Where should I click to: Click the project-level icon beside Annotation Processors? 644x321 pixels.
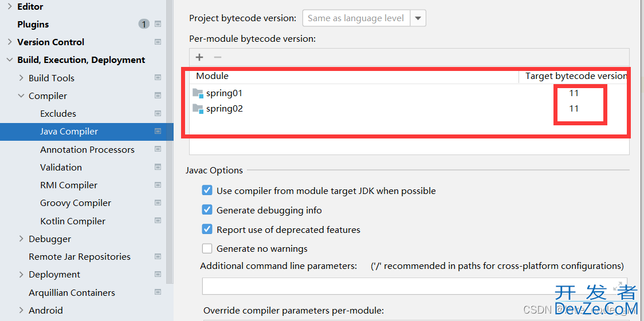[158, 150]
